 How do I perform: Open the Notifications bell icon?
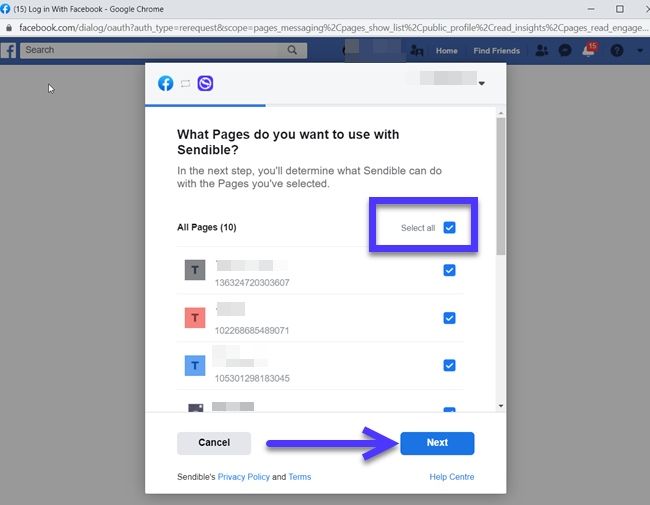pos(589,50)
